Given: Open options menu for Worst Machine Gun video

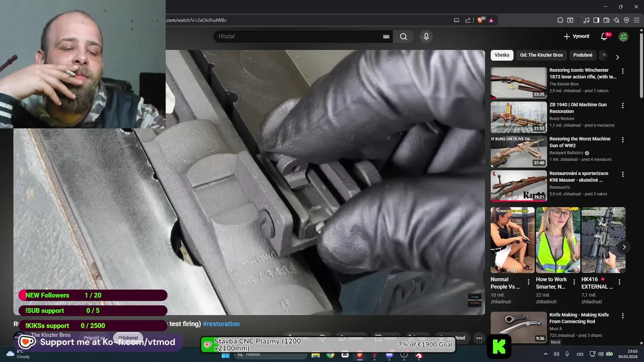Looking at the screenshot, I should point(623,140).
